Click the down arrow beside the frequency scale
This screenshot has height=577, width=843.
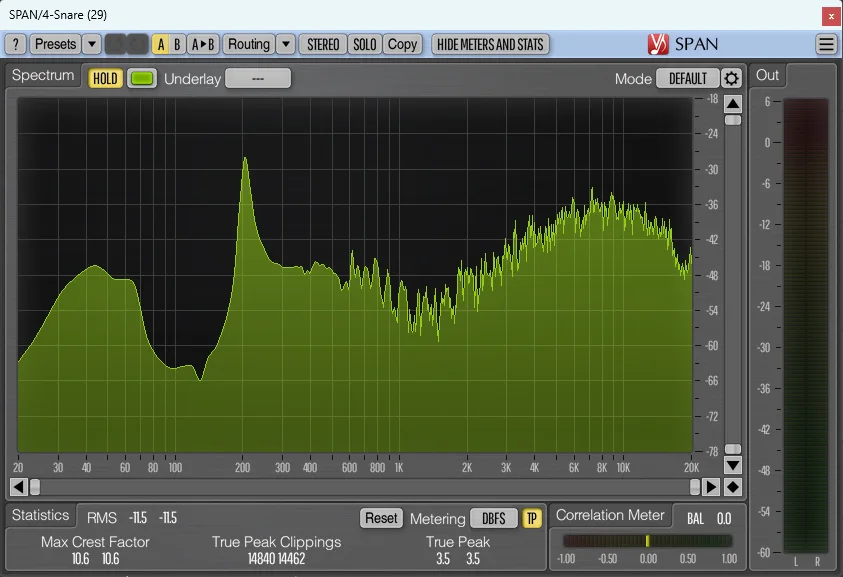pos(732,465)
